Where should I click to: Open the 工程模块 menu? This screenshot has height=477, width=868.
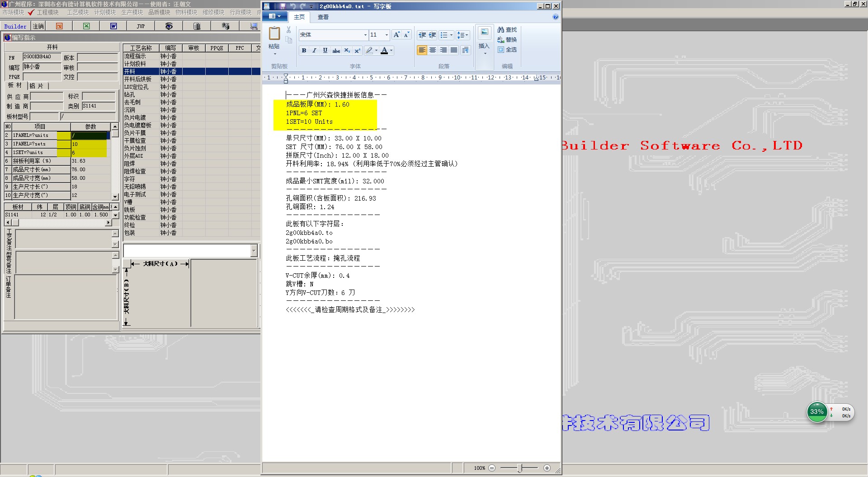47,12
